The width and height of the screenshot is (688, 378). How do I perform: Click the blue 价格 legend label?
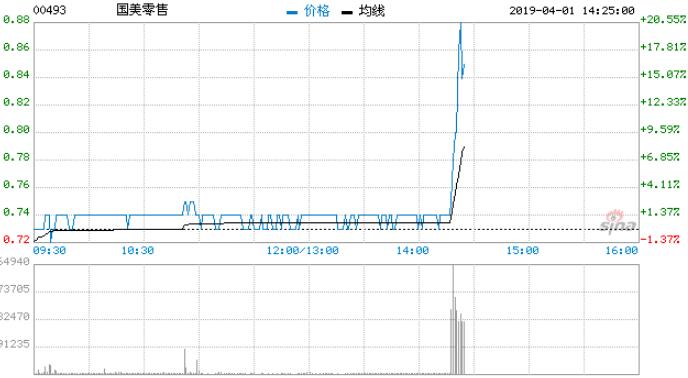[x=316, y=11]
